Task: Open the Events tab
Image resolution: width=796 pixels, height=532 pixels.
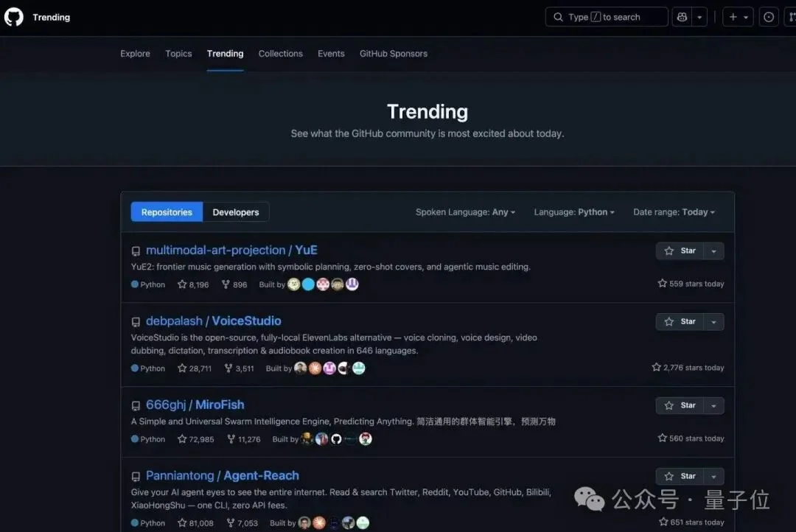Action: [331, 53]
